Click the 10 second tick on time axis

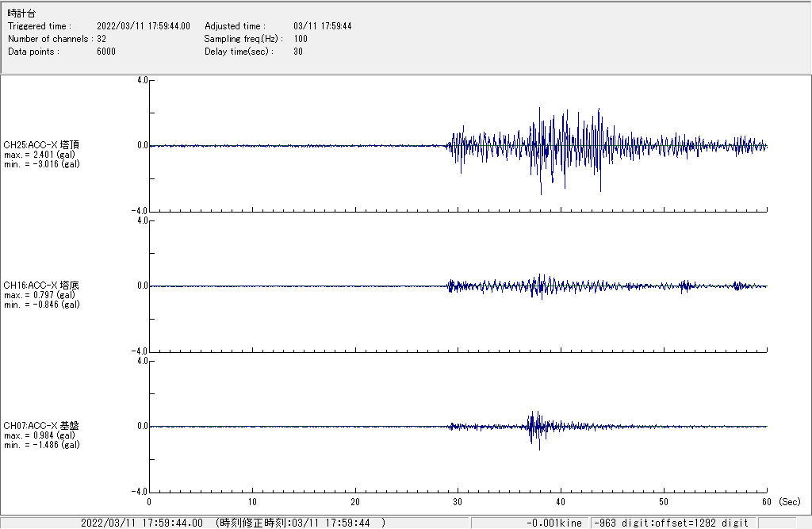click(x=252, y=501)
